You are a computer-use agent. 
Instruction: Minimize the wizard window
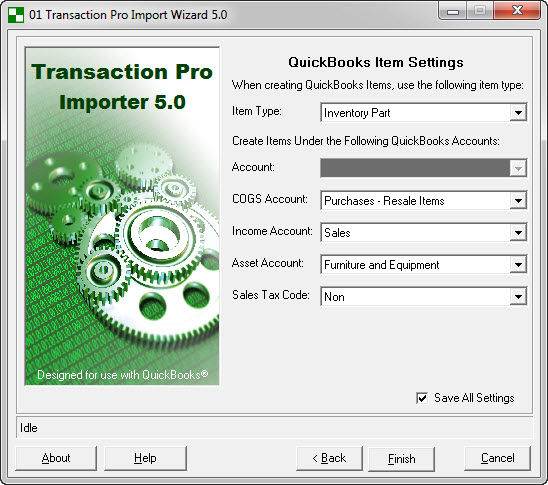point(453,12)
